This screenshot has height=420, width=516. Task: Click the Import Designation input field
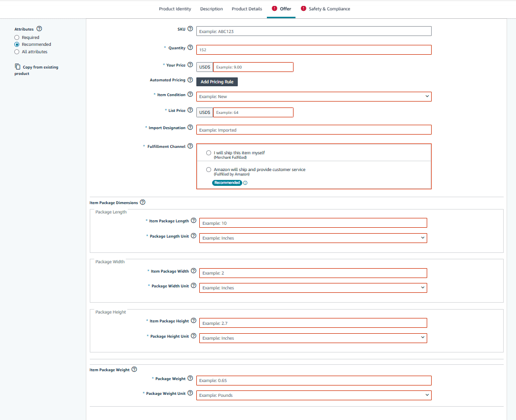pos(314,130)
